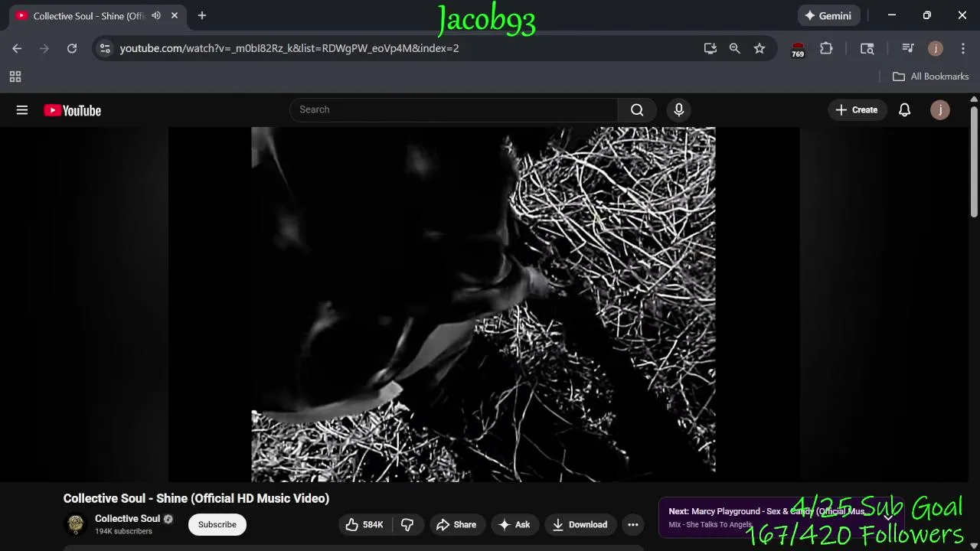Click the address bar URL
This screenshot has height=551, width=980.
pyautogui.click(x=289, y=48)
